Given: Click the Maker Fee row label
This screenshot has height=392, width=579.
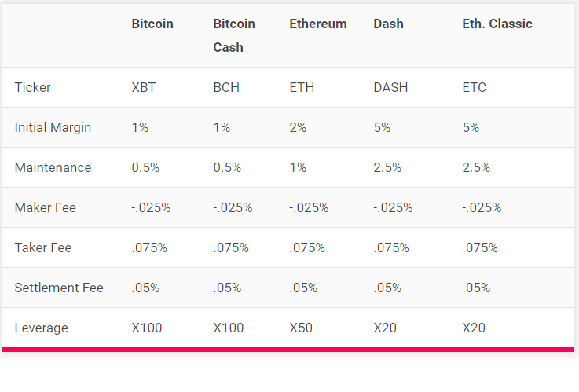Looking at the screenshot, I should [x=45, y=208].
